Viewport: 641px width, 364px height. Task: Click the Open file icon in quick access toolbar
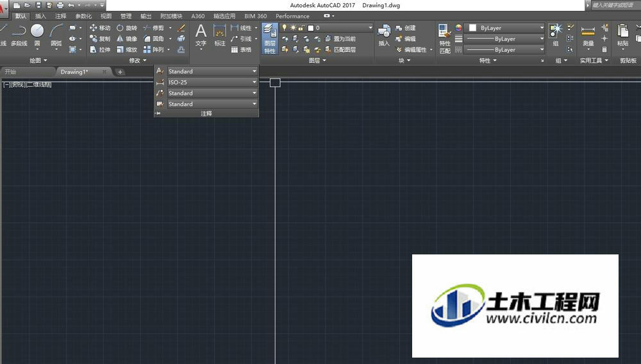pos(28,5)
